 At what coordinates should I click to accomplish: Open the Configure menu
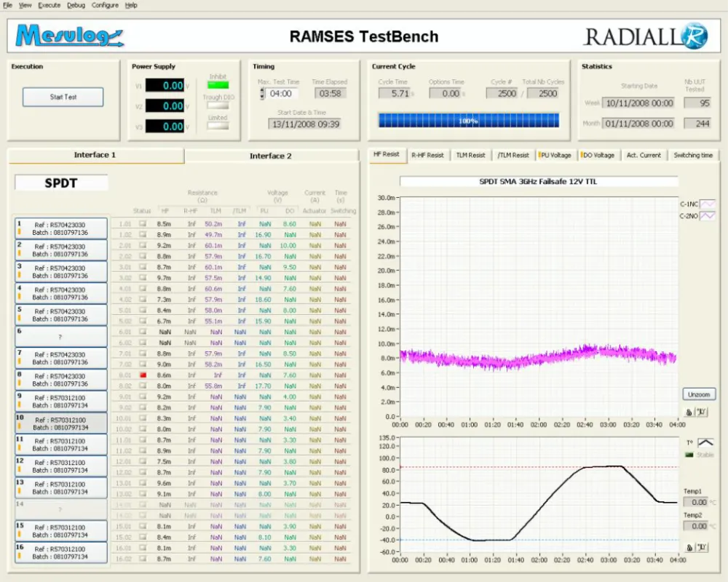105,5
